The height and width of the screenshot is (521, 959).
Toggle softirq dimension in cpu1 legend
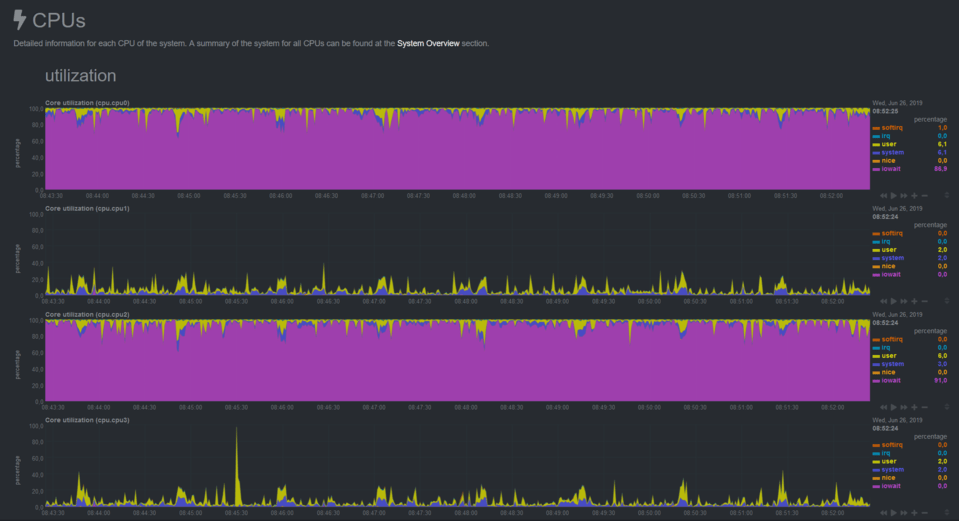pos(887,234)
